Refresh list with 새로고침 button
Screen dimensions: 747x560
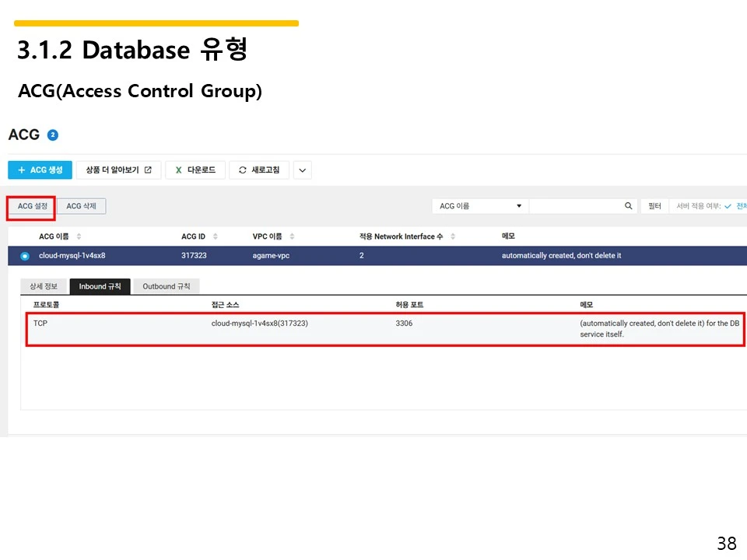point(259,170)
